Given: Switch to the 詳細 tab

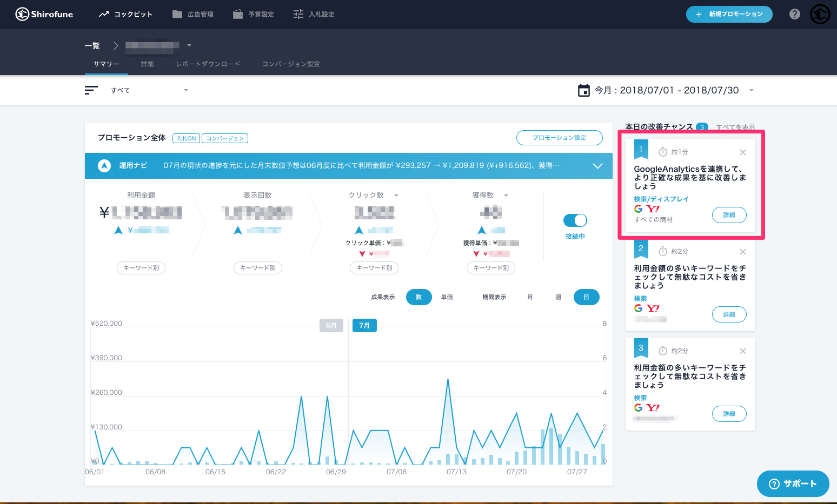Looking at the screenshot, I should click(148, 64).
